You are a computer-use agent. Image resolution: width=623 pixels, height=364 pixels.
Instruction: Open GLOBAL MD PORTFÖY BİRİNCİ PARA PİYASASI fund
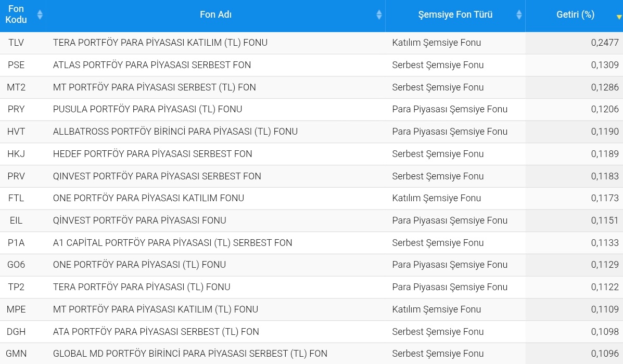point(190,353)
